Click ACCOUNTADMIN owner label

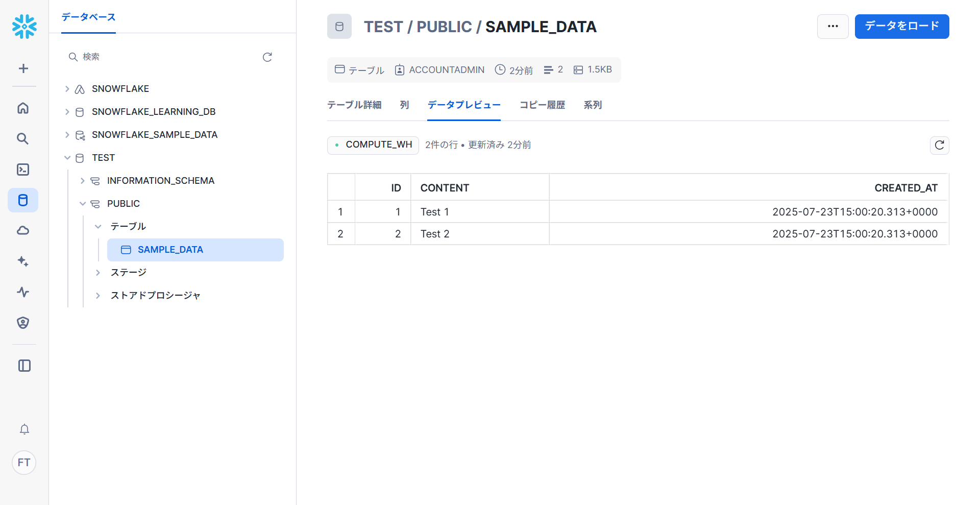(447, 69)
